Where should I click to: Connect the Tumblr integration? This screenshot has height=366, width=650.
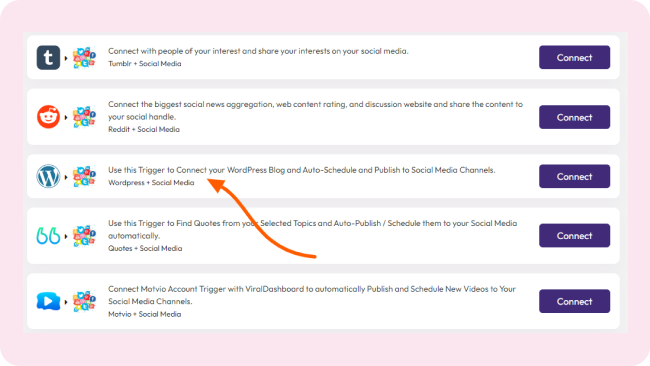coord(574,58)
